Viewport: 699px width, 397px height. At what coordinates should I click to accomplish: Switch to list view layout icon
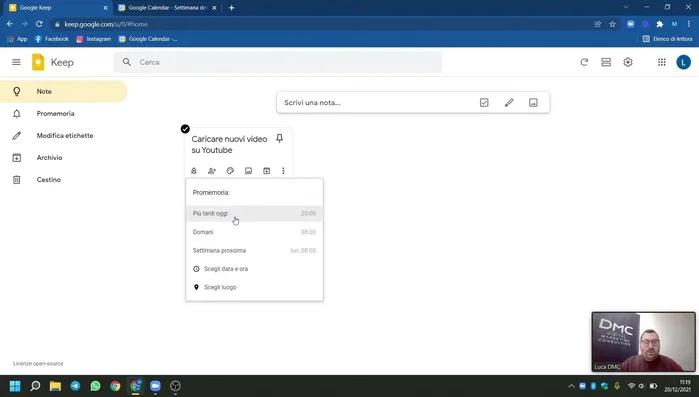tap(606, 62)
